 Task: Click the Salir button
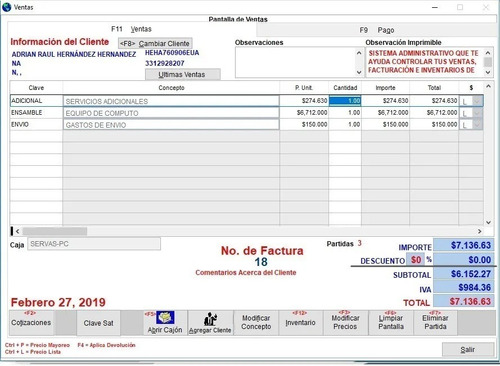tap(468, 349)
